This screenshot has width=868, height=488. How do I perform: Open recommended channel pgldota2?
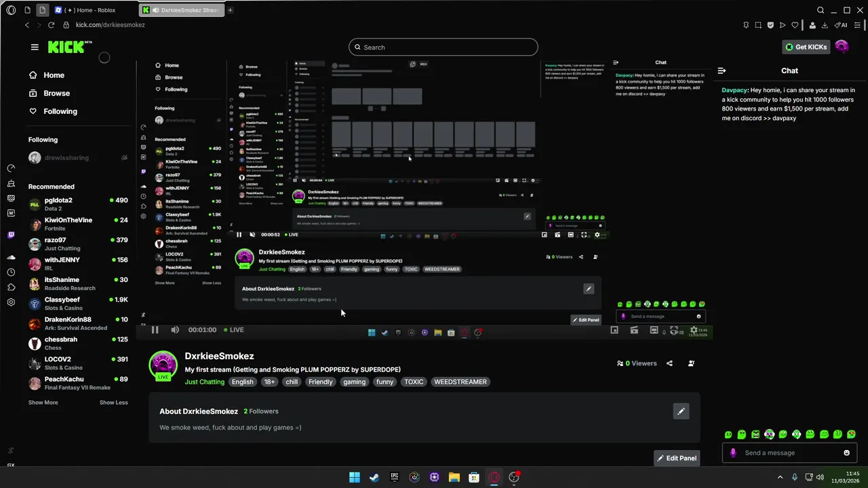(78, 204)
